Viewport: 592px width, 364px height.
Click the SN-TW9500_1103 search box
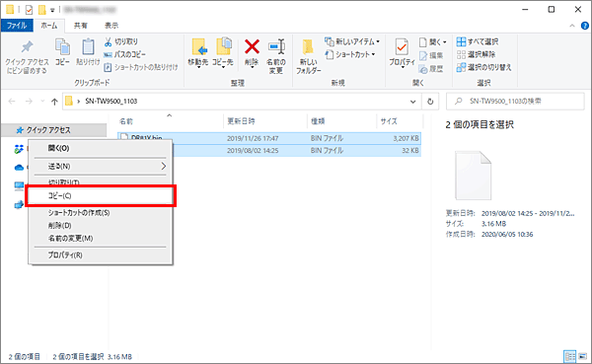pyautogui.click(x=515, y=102)
